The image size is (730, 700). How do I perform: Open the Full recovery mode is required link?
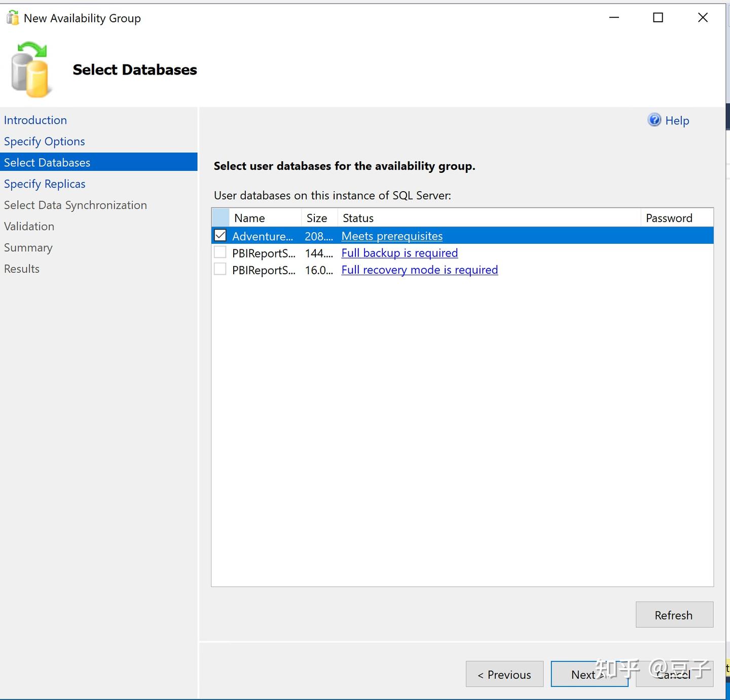pos(419,270)
